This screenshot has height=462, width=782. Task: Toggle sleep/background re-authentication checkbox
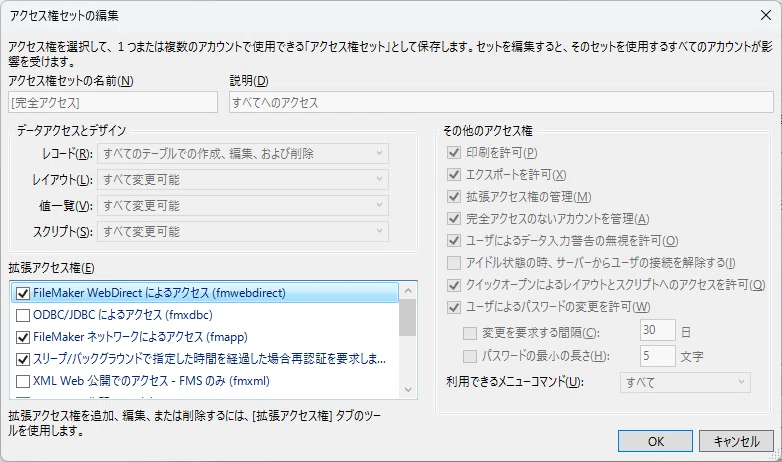pyautogui.click(x=23, y=359)
